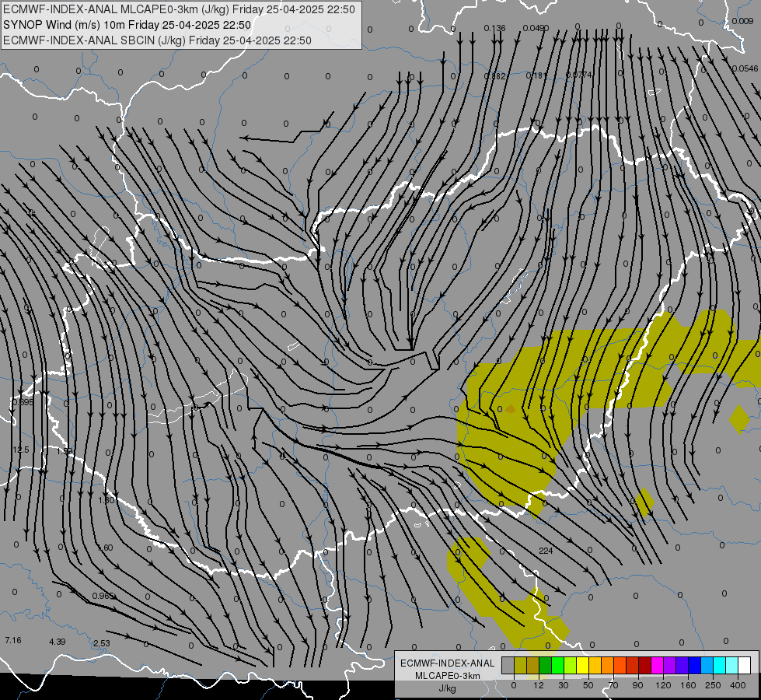This screenshot has height=700, width=761.
Task: Click the map value 0.0546
Action: point(745,68)
